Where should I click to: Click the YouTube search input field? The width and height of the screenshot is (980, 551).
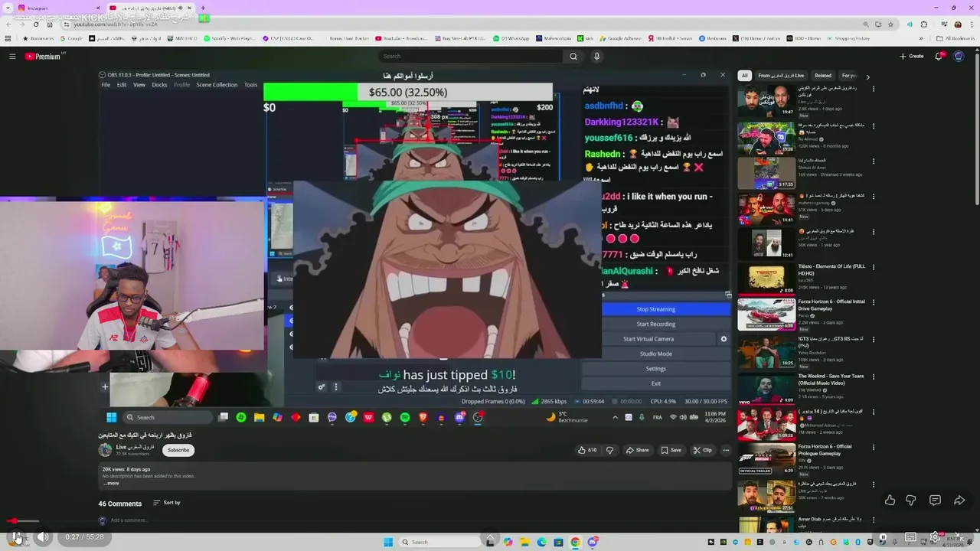[471, 56]
